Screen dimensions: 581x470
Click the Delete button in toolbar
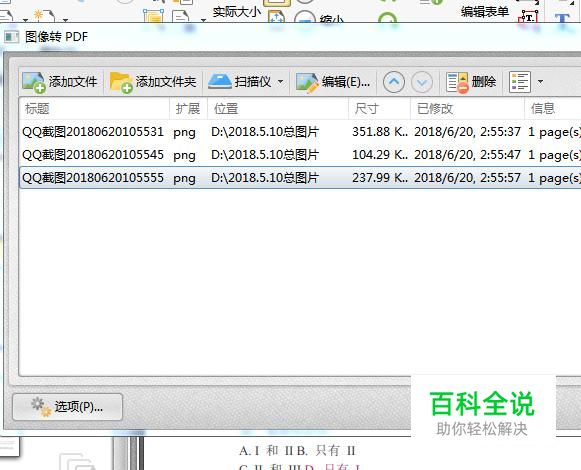tap(471, 82)
